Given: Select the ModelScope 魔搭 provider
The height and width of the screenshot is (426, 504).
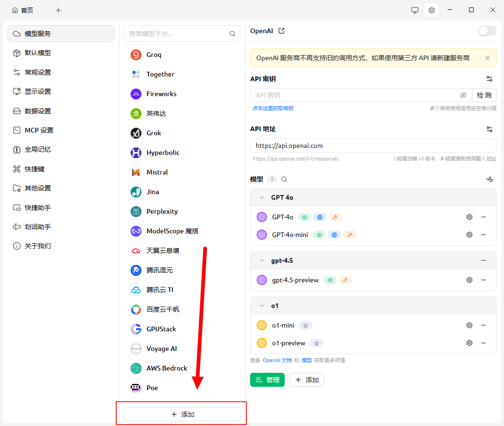Looking at the screenshot, I should pyautogui.click(x=182, y=231).
